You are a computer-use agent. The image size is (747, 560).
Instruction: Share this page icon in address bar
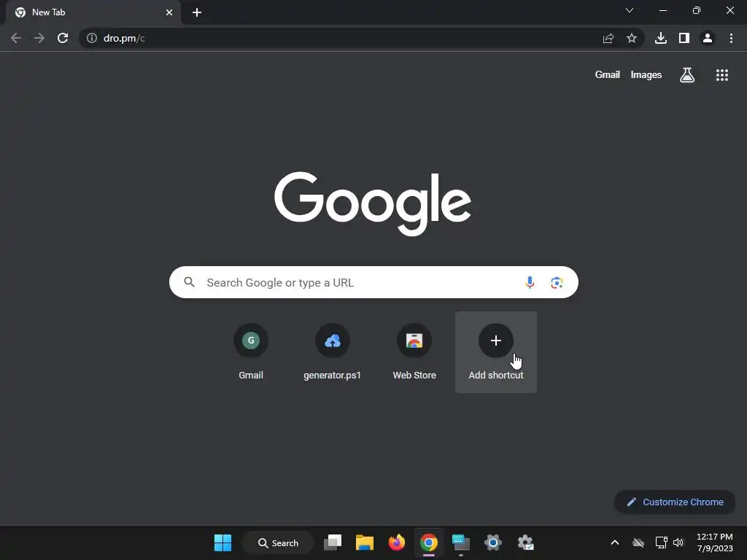pyautogui.click(x=608, y=38)
